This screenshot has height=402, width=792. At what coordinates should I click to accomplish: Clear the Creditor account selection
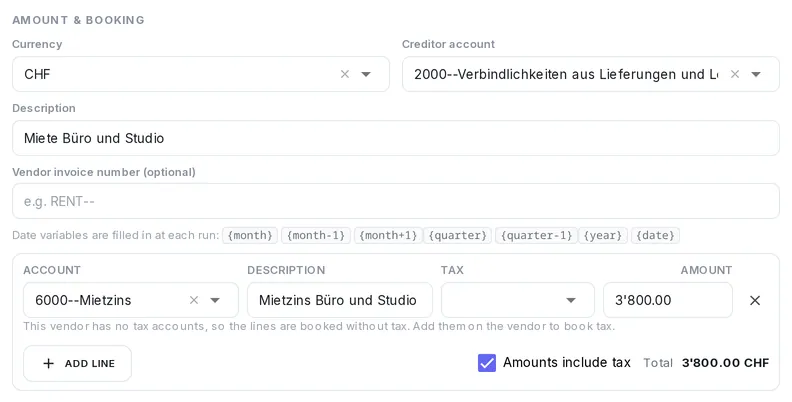pos(735,74)
